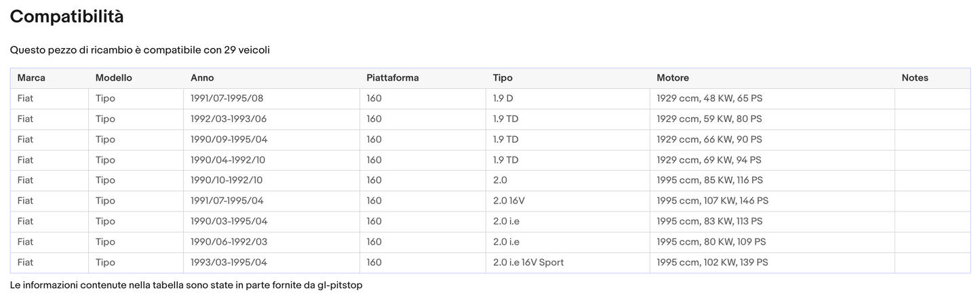The height and width of the screenshot is (301, 980).
Task: Click the year range 1991/07-1995/08
Action: point(227,98)
